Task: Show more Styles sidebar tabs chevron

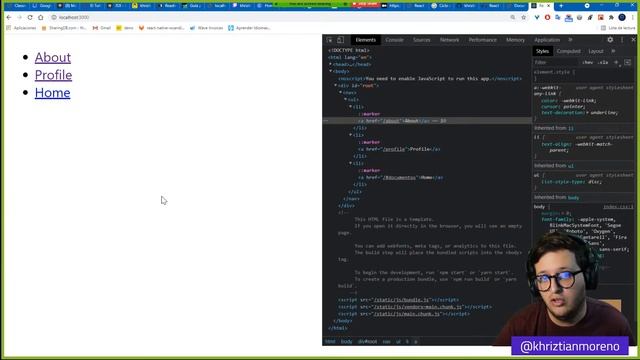Action: pos(613,51)
